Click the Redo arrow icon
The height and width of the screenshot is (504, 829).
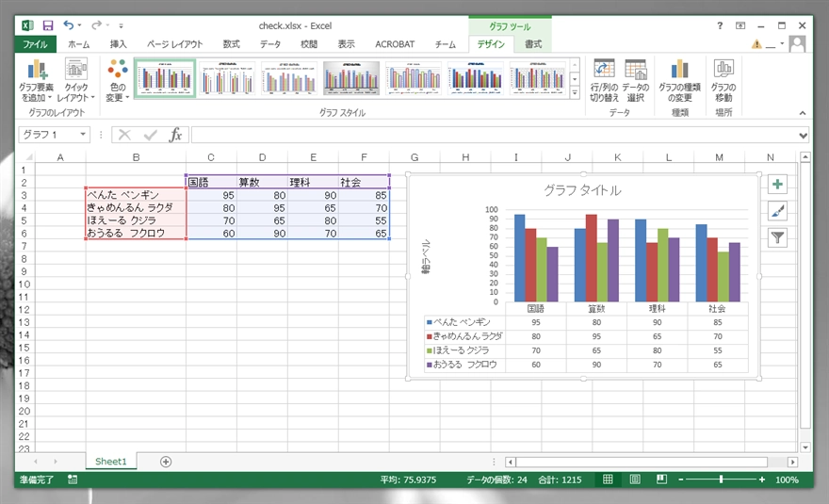click(96, 24)
